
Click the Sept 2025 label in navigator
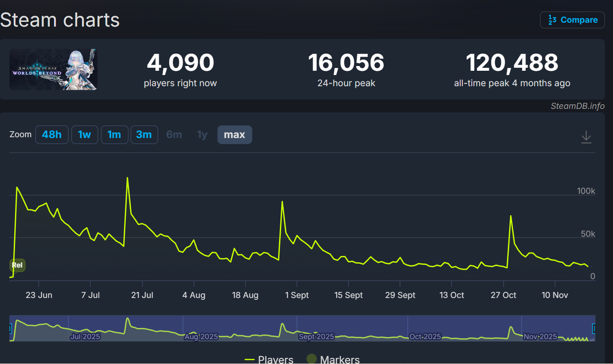316,337
